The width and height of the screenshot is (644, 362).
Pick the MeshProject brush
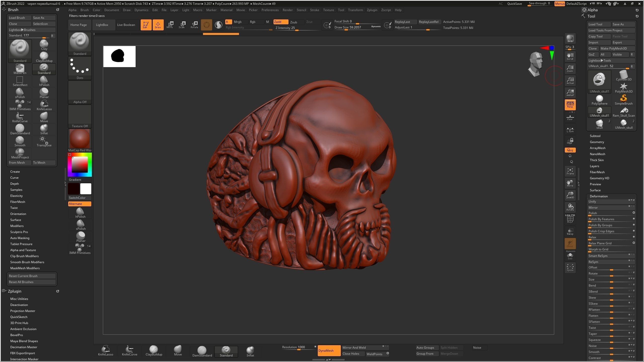pyautogui.click(x=20, y=154)
